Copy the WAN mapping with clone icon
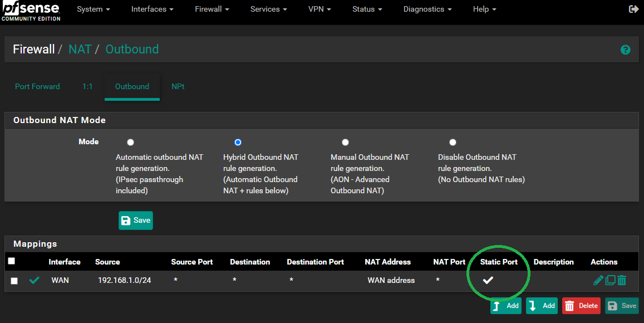644x323 pixels. point(610,280)
